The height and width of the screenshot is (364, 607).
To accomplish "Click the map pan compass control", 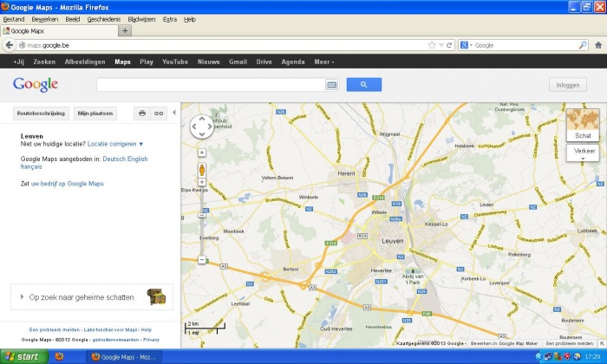I will pyautogui.click(x=202, y=127).
